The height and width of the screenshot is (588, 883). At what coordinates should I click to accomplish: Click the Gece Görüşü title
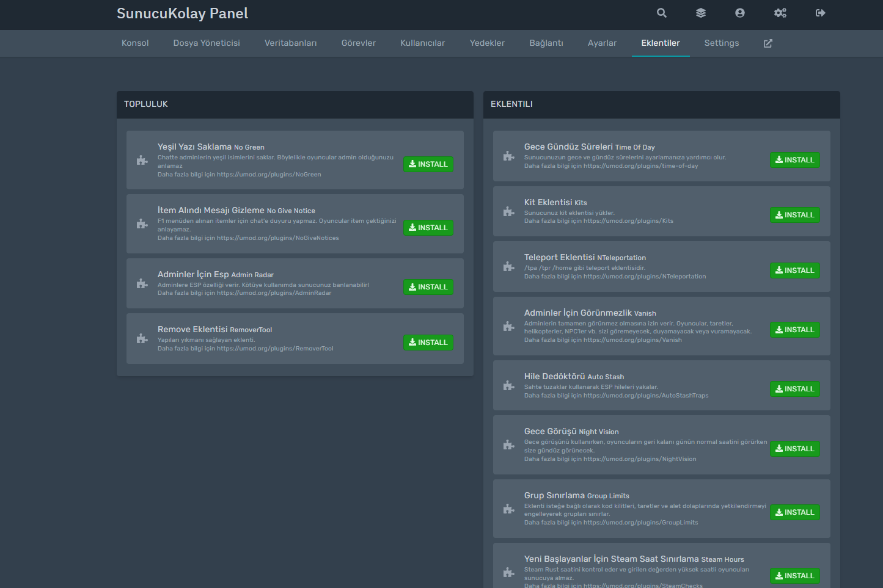(x=551, y=431)
